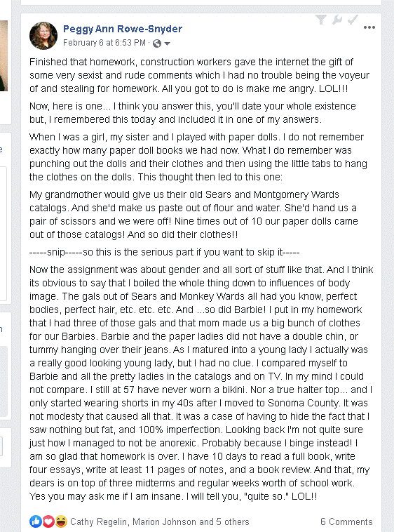394x532 pixels.
Task: Expand the 6 Comments link
Action: coord(346,521)
